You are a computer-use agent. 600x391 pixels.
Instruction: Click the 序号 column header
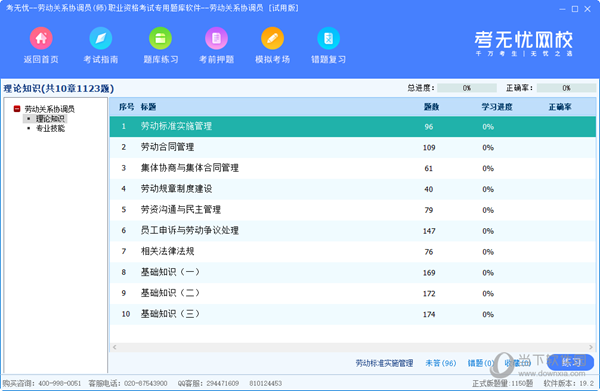pyautogui.click(x=126, y=107)
